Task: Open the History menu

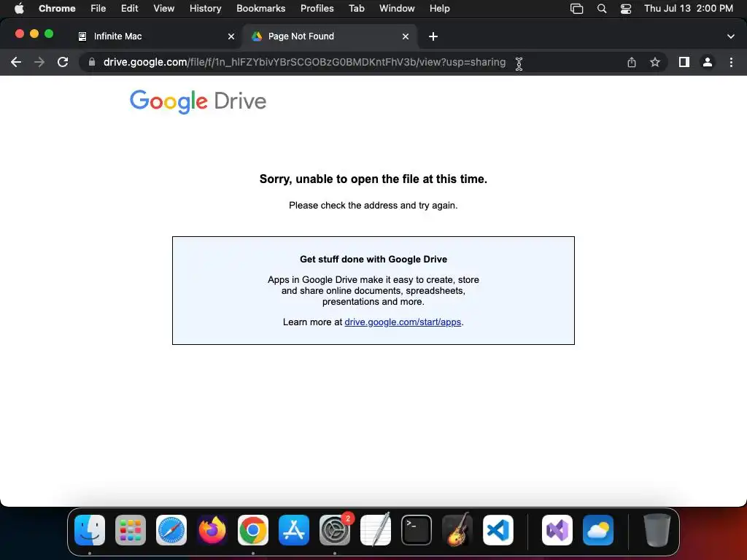Action: tap(205, 9)
